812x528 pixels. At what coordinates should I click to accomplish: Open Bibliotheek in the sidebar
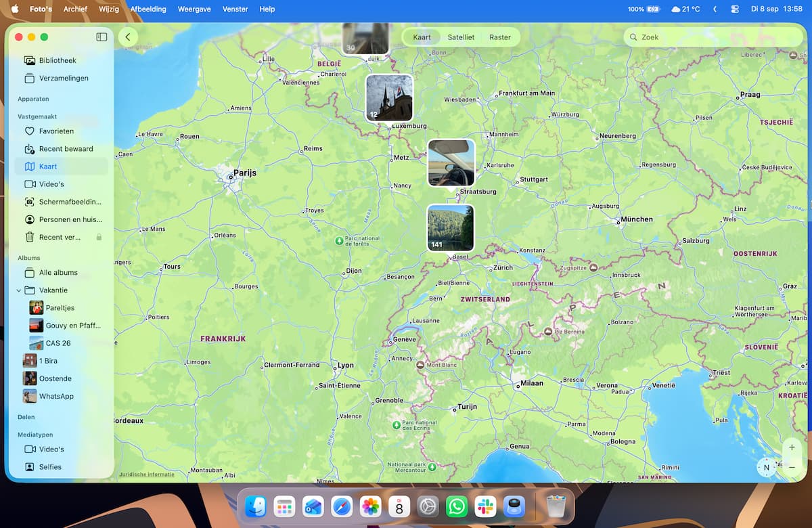pyautogui.click(x=61, y=60)
